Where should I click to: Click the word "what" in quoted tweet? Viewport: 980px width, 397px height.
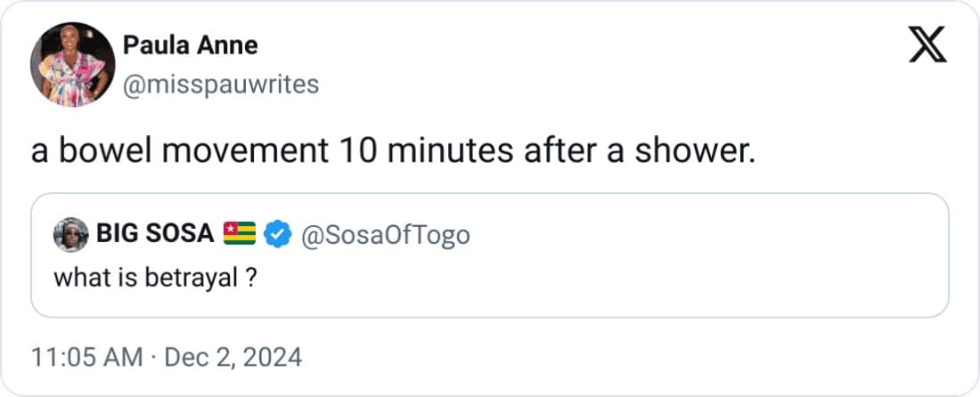point(77,278)
